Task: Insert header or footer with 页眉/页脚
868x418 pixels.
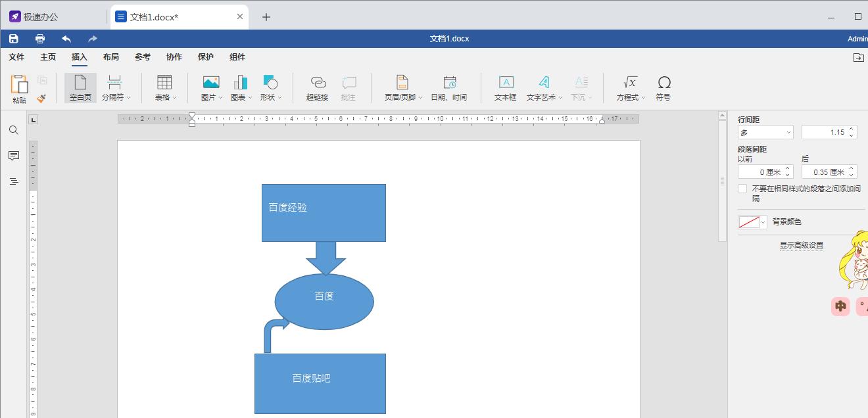Action: [401, 86]
